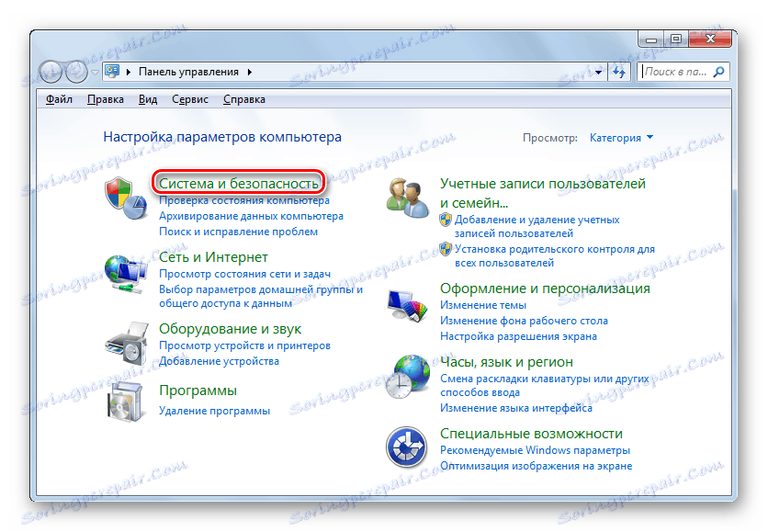Click the refresh arrows button

pos(619,72)
